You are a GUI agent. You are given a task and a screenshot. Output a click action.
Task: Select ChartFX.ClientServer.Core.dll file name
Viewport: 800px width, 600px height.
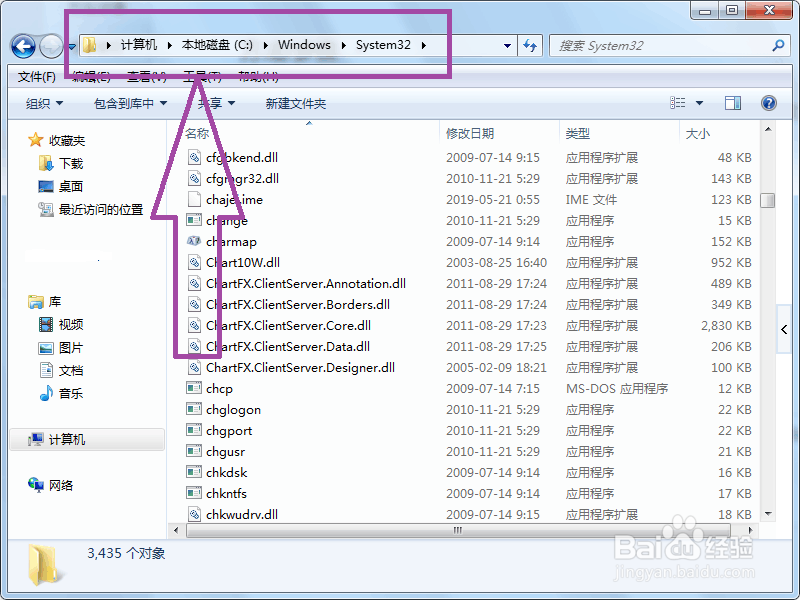pos(288,326)
